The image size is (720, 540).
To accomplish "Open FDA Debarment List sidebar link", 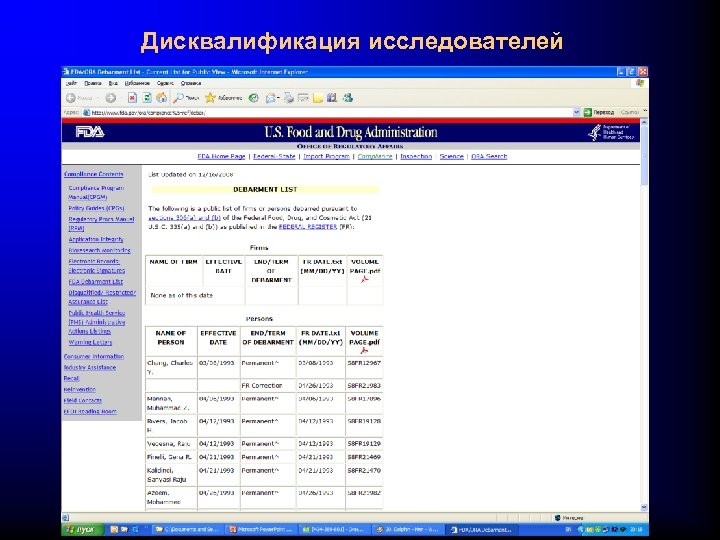I will 96,281.
